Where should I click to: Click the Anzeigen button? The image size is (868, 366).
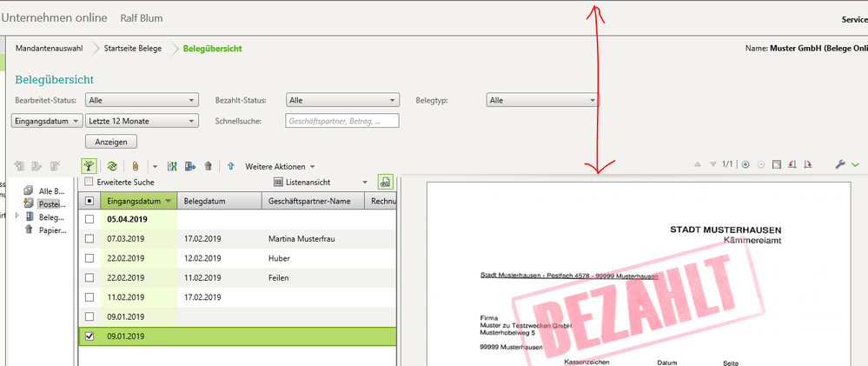[x=110, y=142]
